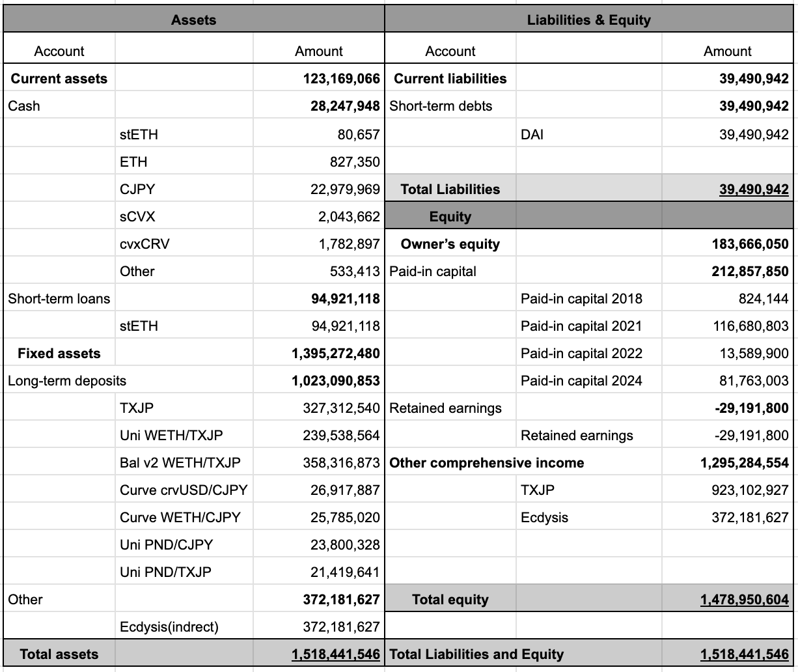Click the CJPY amount 22,979,969

tap(345, 189)
